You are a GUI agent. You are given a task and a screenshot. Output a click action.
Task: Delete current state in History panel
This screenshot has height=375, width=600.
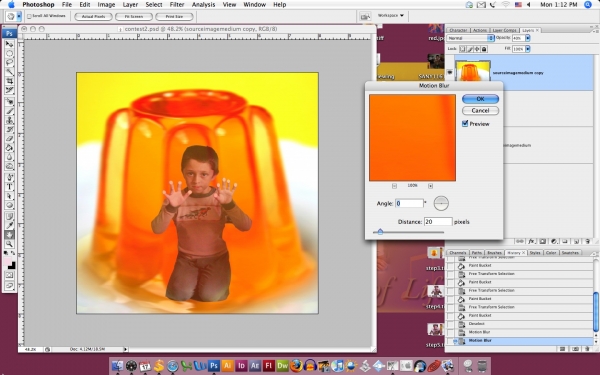[587, 349]
